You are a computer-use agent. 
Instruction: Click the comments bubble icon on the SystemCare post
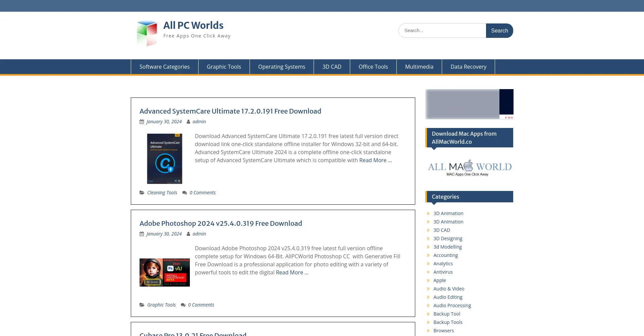pos(184,193)
